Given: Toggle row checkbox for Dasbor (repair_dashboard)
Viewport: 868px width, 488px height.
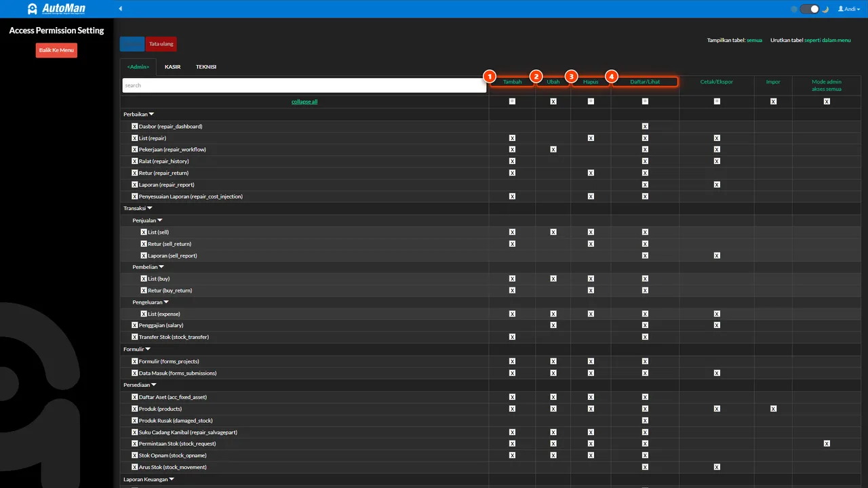Looking at the screenshot, I should tap(135, 126).
